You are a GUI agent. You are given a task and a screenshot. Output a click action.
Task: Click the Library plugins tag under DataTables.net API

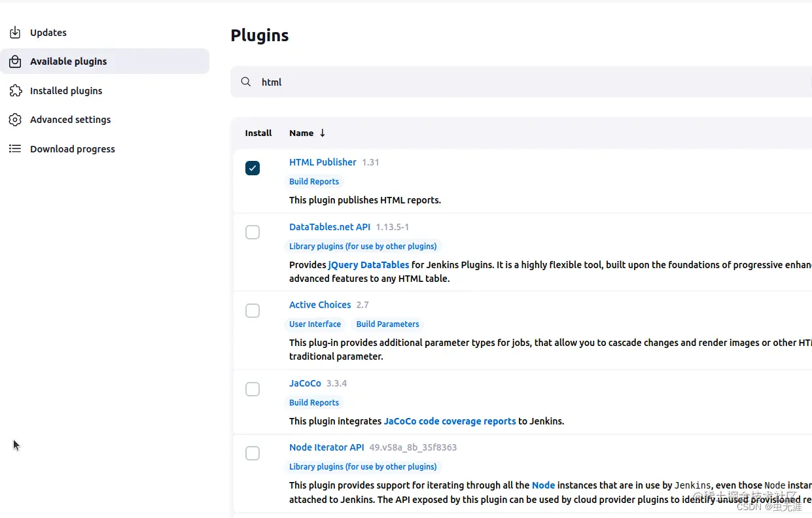(x=362, y=247)
